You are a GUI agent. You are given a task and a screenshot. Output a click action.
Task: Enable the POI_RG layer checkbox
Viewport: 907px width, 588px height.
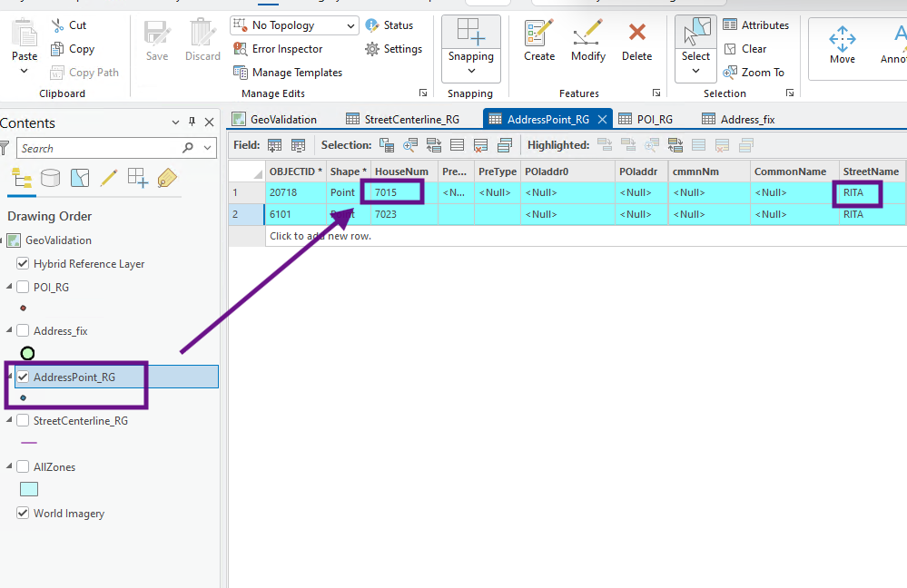[23, 287]
